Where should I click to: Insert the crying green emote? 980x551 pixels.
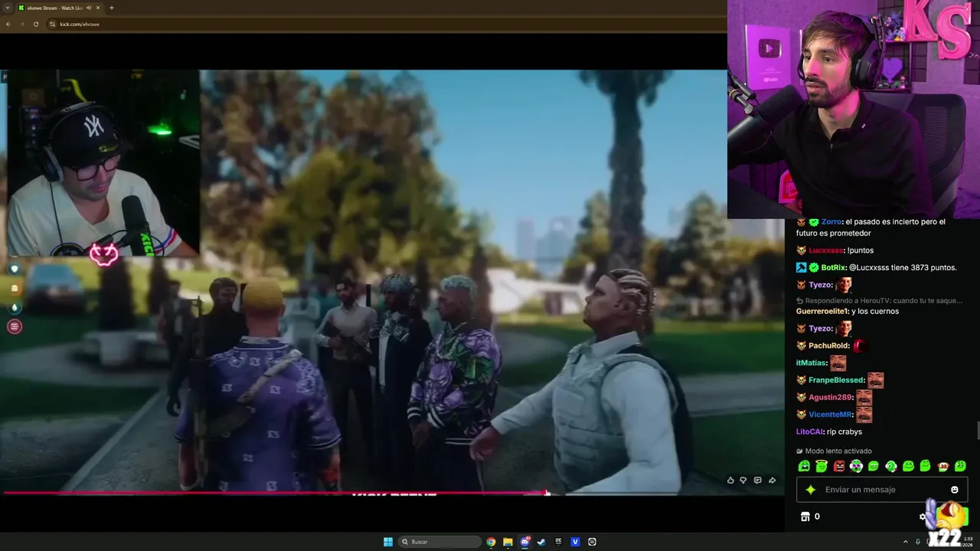[x=804, y=466]
